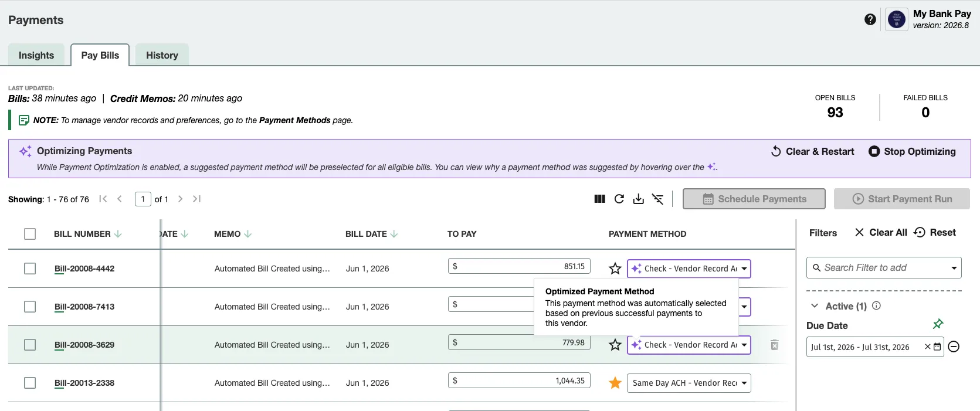Pin the Due Date filter
The height and width of the screenshot is (411, 980).
(938, 324)
